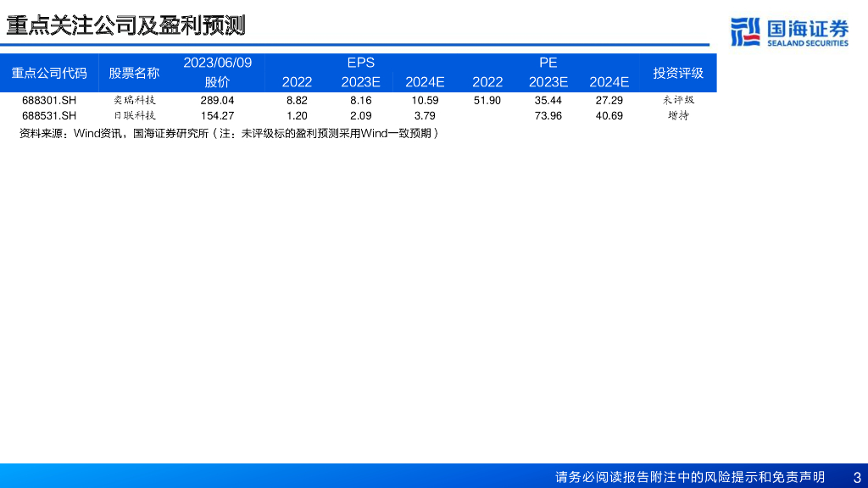
Task: Click the share price 154.27 cell
Action: (217, 115)
